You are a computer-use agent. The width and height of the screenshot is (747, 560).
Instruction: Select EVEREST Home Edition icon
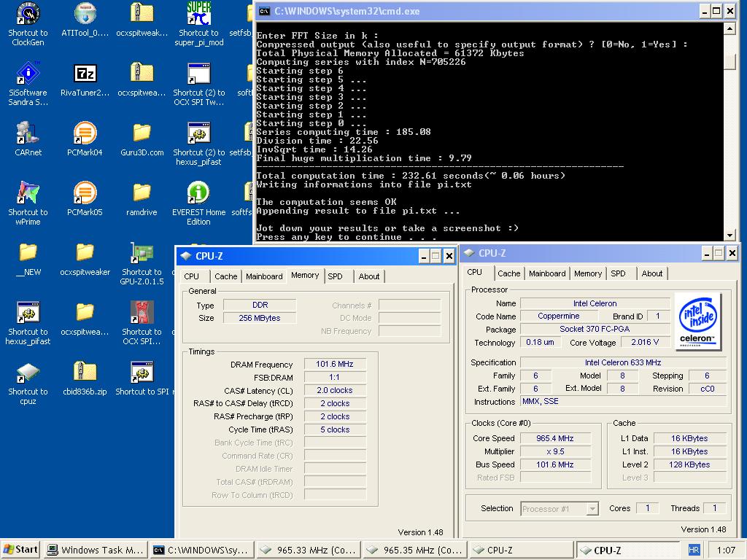tap(198, 192)
